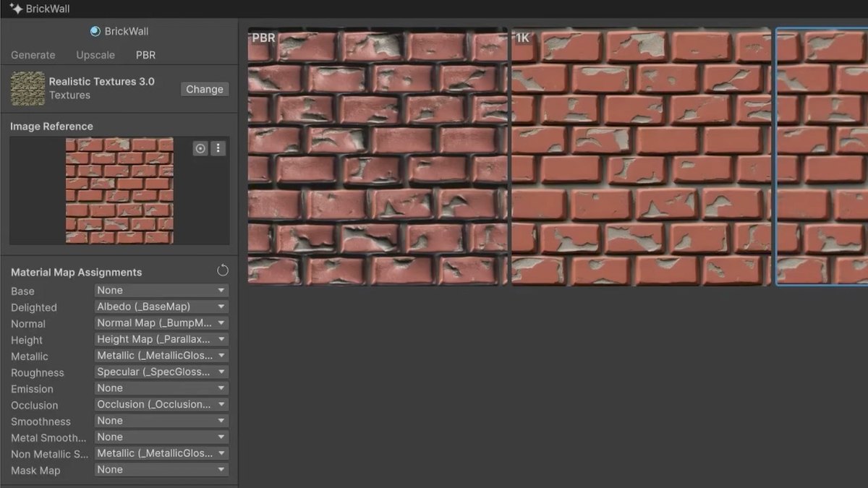Click the Emission row label
868x488 pixels.
point(32,389)
